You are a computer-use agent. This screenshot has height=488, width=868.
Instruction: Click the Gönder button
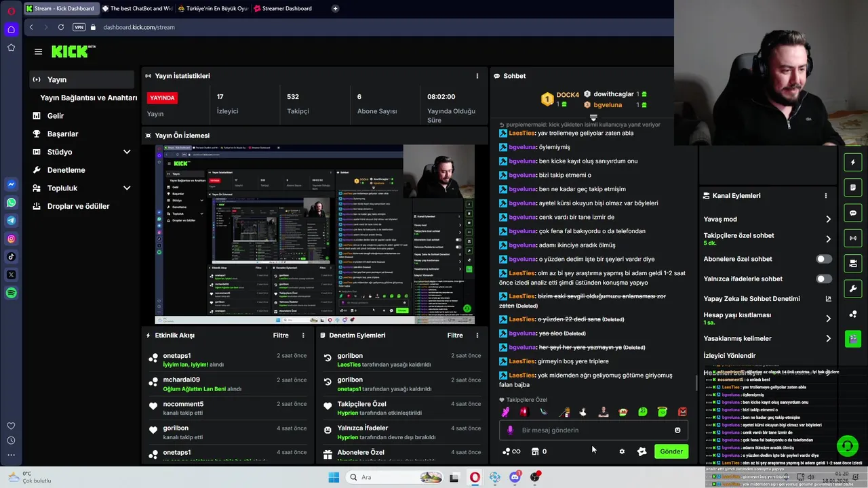coord(671,451)
